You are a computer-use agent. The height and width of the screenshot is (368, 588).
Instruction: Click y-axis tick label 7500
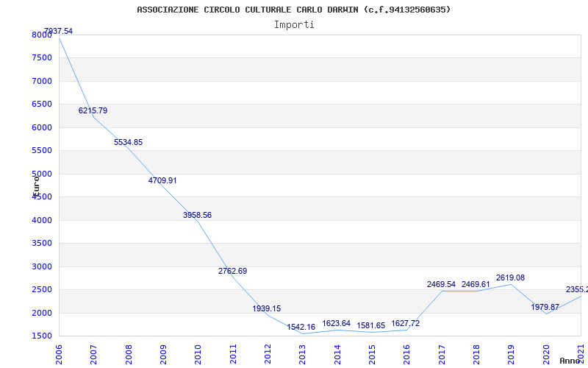click(42, 58)
